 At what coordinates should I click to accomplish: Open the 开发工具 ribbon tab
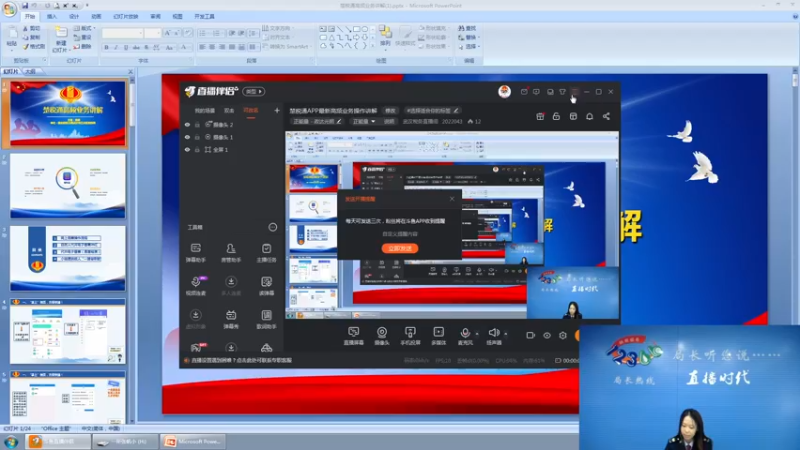(x=205, y=16)
